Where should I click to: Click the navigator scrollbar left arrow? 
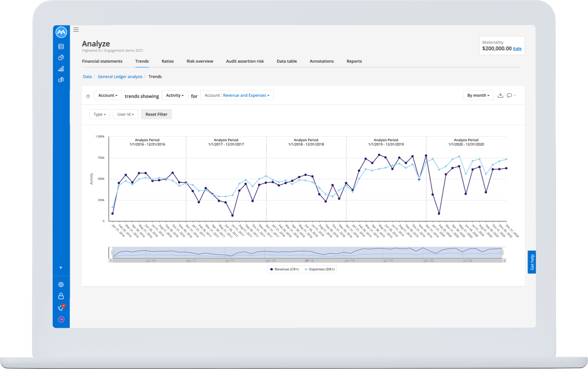pos(111,260)
